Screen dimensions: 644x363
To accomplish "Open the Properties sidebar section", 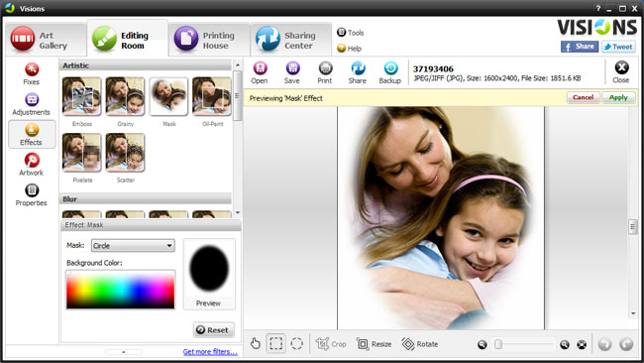I will pos(32,194).
